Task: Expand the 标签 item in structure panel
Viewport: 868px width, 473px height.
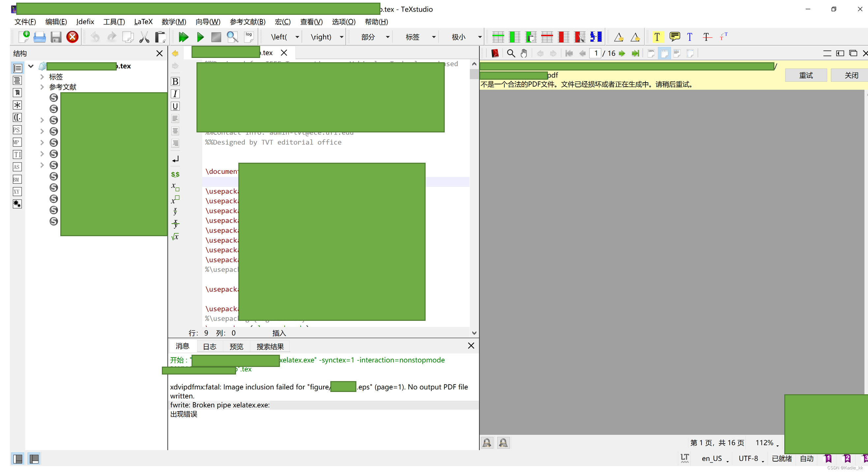Action: [x=42, y=77]
